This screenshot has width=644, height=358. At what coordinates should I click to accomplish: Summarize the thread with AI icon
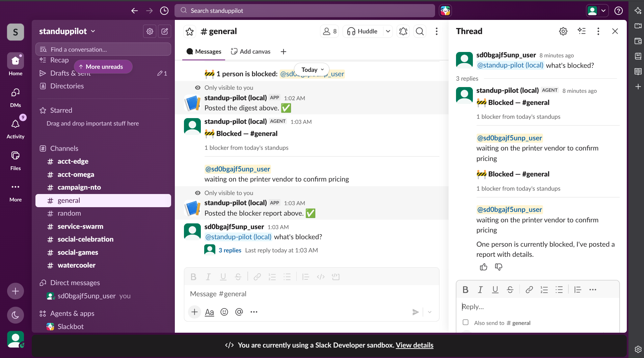(x=582, y=31)
